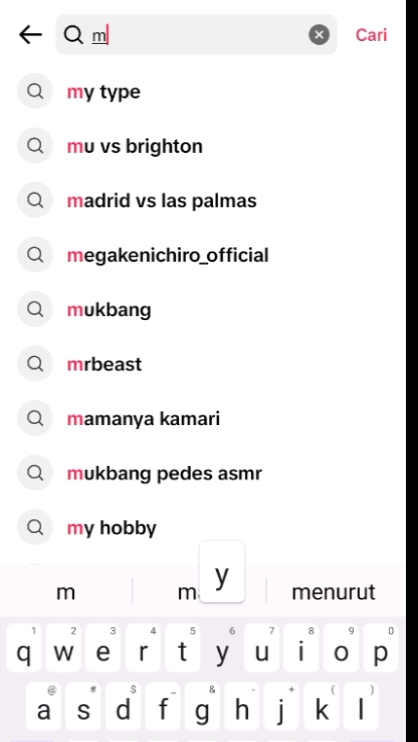418x742 pixels.
Task: Tap search icon beside 'my type'
Action: 35,91
